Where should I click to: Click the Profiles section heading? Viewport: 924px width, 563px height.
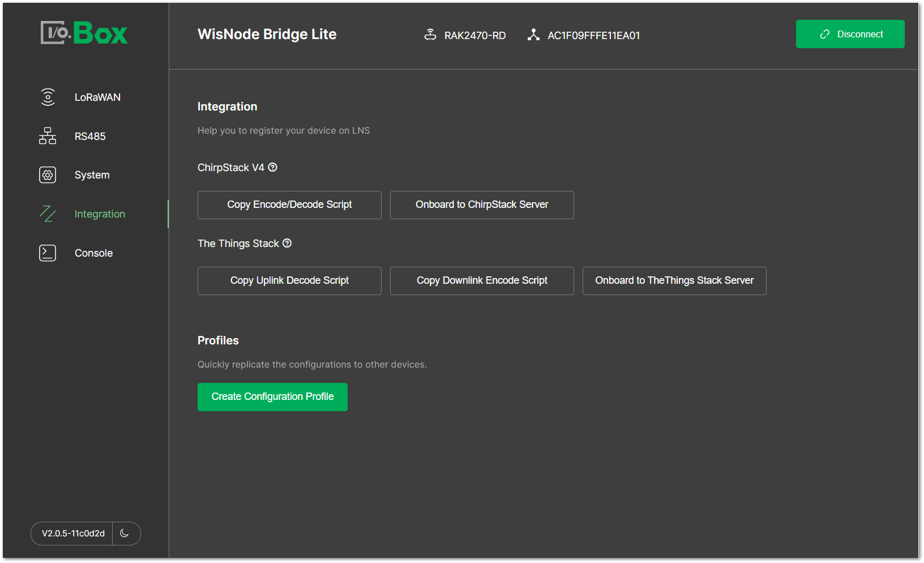click(x=218, y=340)
